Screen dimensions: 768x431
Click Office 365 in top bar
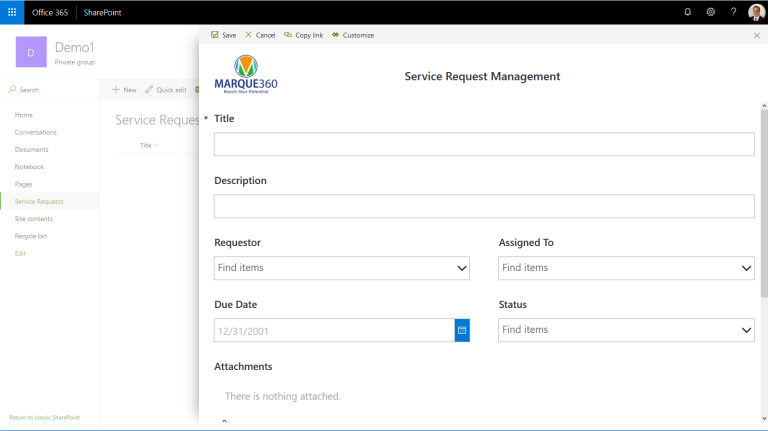(x=50, y=12)
